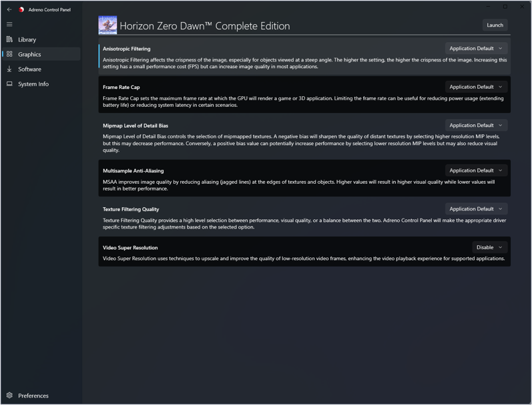Open the Horizon Zero Dawn game thumbnail
This screenshot has height=405, width=532.
pyautogui.click(x=107, y=25)
